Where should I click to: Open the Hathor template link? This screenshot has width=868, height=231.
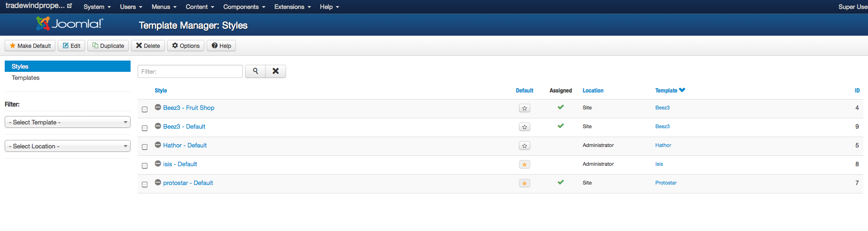[663, 145]
